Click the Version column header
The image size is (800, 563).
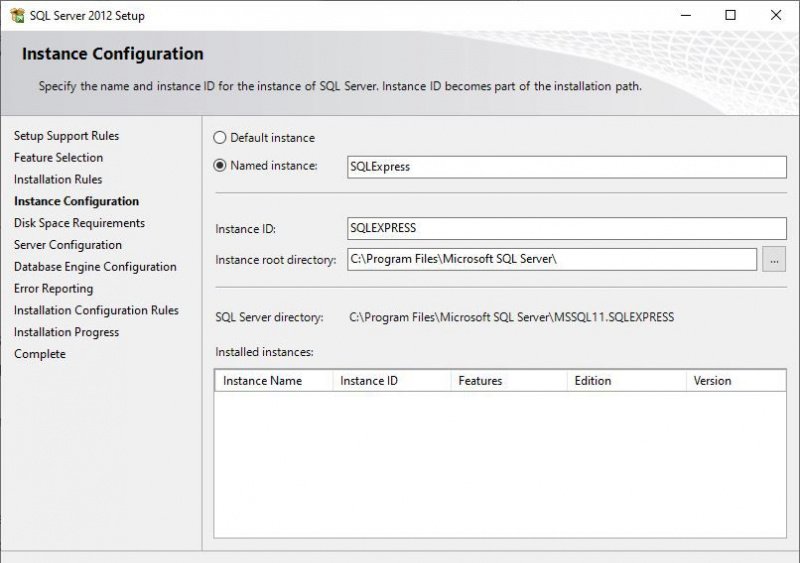(736, 381)
